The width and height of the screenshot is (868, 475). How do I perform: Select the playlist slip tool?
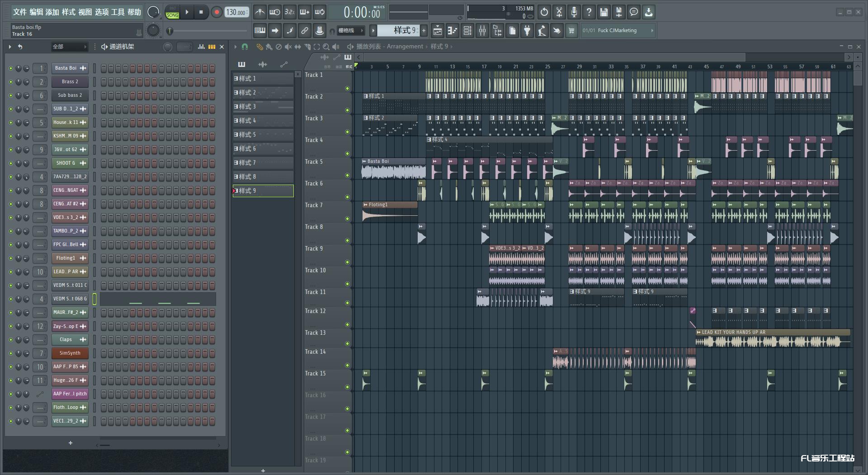point(297,47)
